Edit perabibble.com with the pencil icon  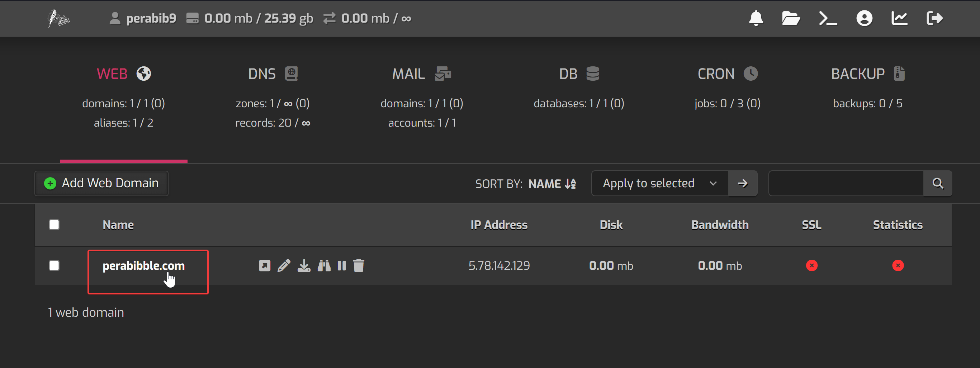[x=284, y=266]
